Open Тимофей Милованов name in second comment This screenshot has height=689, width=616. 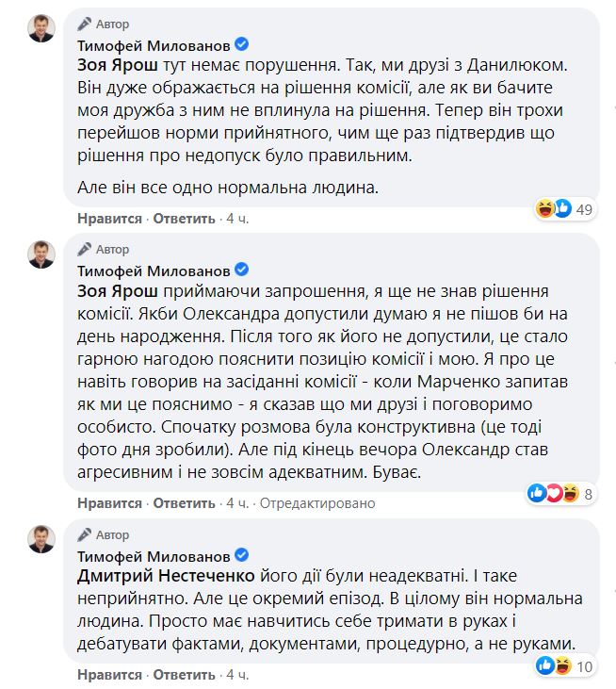[x=154, y=270]
